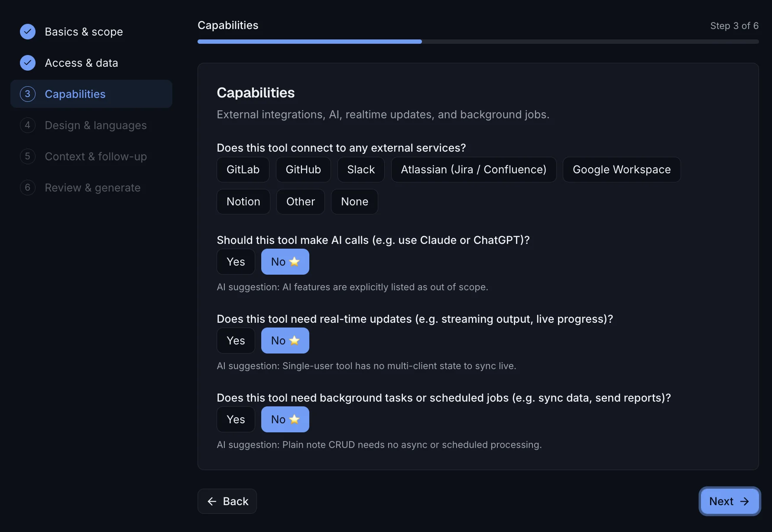Click the step 4 number circle

tap(28, 125)
